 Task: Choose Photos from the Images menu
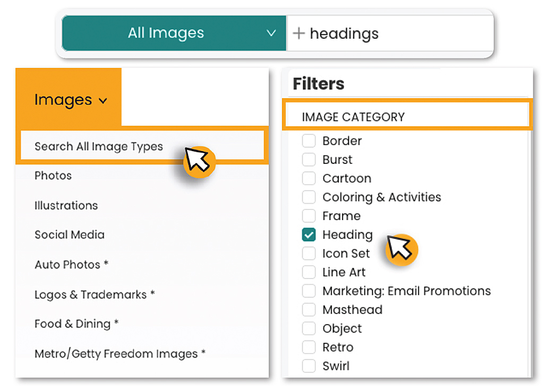coord(53,176)
